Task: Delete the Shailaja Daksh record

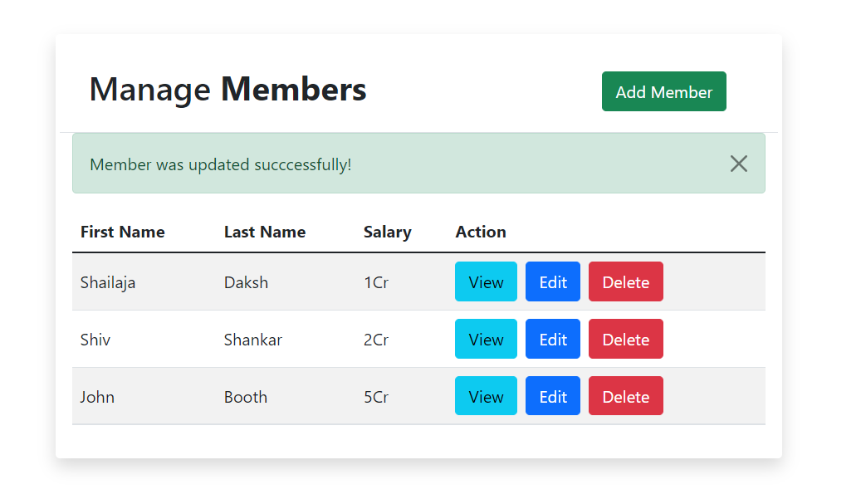Action: point(625,281)
